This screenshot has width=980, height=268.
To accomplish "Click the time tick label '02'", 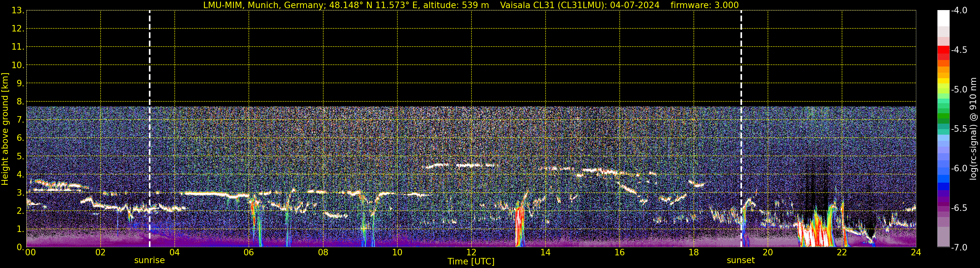I will pos(100,252).
